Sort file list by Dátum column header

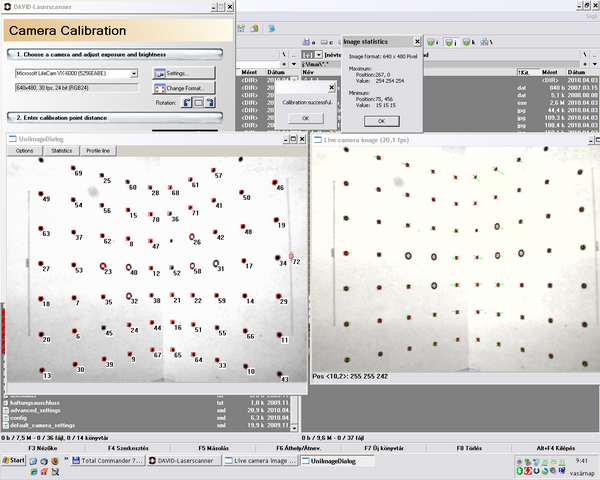point(277,73)
